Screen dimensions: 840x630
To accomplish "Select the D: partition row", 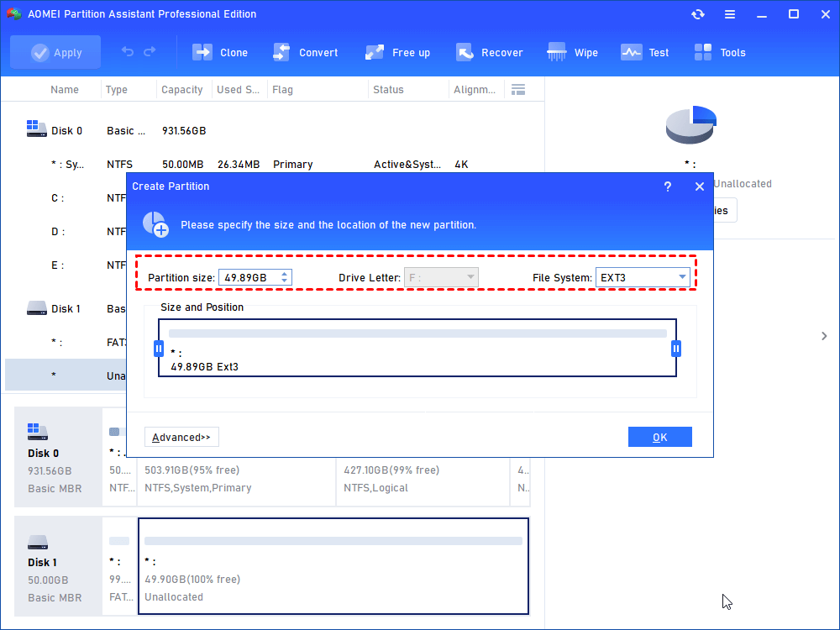I will pyautogui.click(x=66, y=232).
